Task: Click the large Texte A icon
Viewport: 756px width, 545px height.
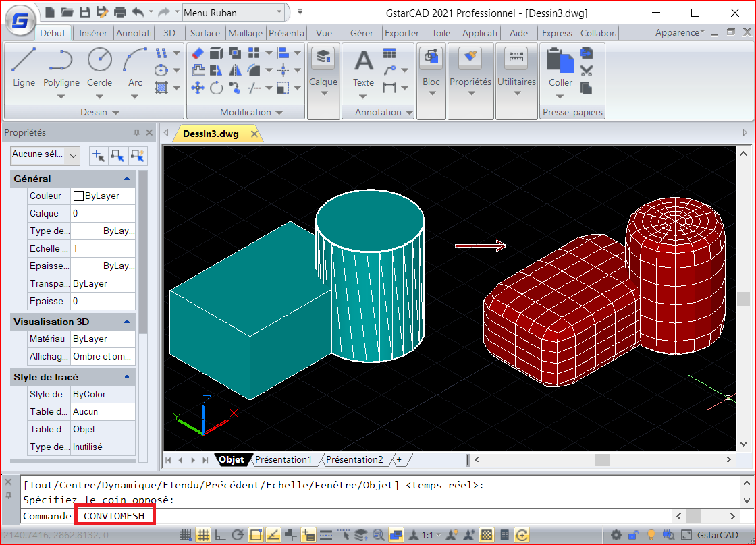Action: (x=364, y=61)
